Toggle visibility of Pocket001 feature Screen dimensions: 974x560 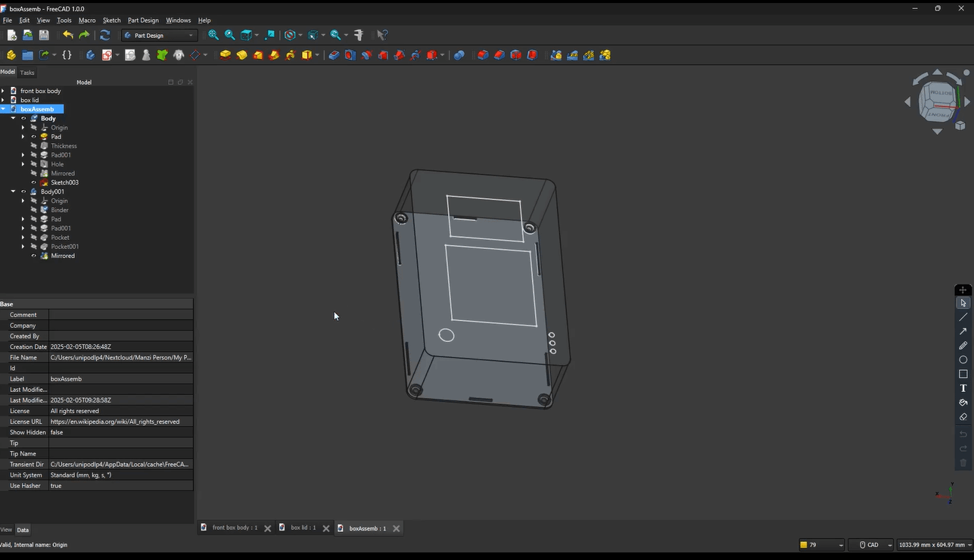click(x=34, y=247)
